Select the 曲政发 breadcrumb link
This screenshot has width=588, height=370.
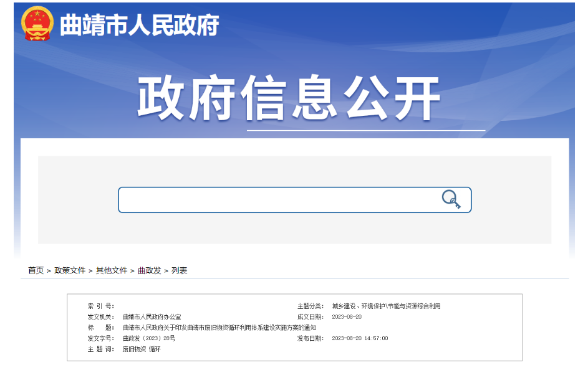(149, 270)
